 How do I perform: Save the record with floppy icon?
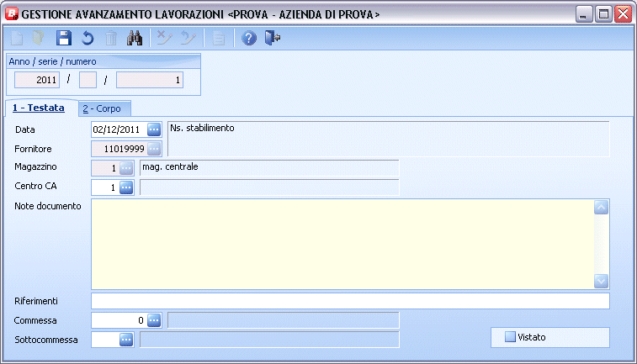[63, 38]
